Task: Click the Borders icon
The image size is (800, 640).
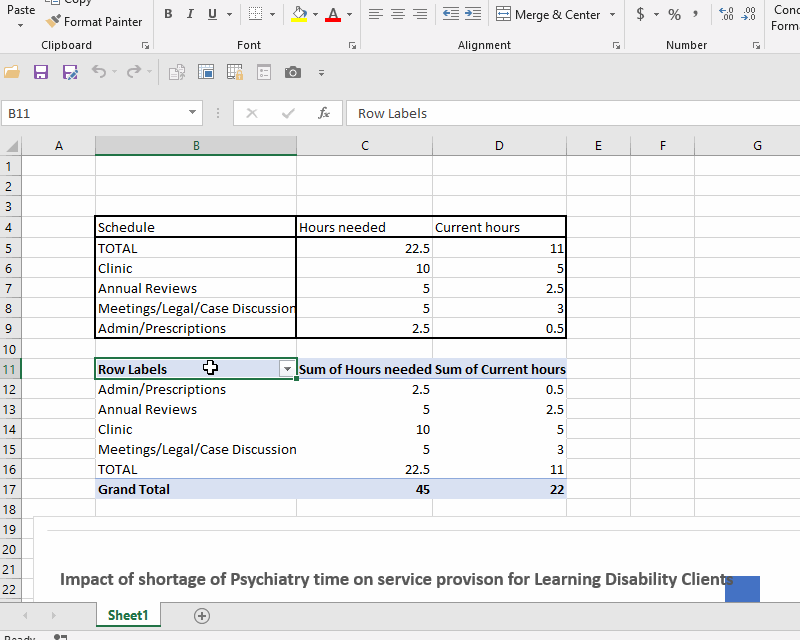Action: click(x=255, y=14)
